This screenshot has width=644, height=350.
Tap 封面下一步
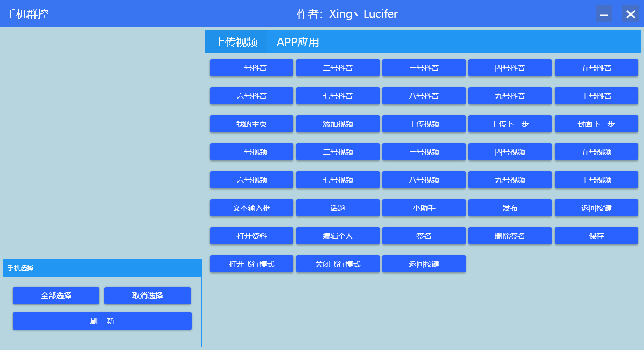[x=597, y=124]
